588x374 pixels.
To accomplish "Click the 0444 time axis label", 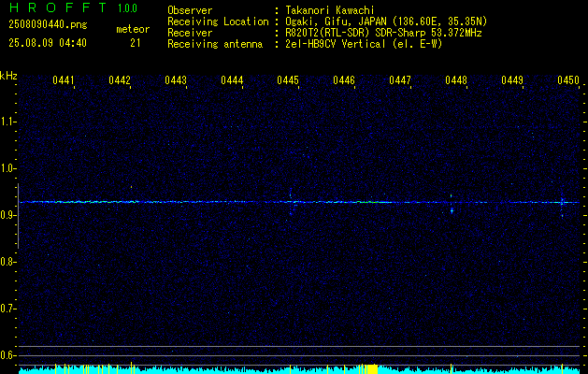I will (x=232, y=80).
